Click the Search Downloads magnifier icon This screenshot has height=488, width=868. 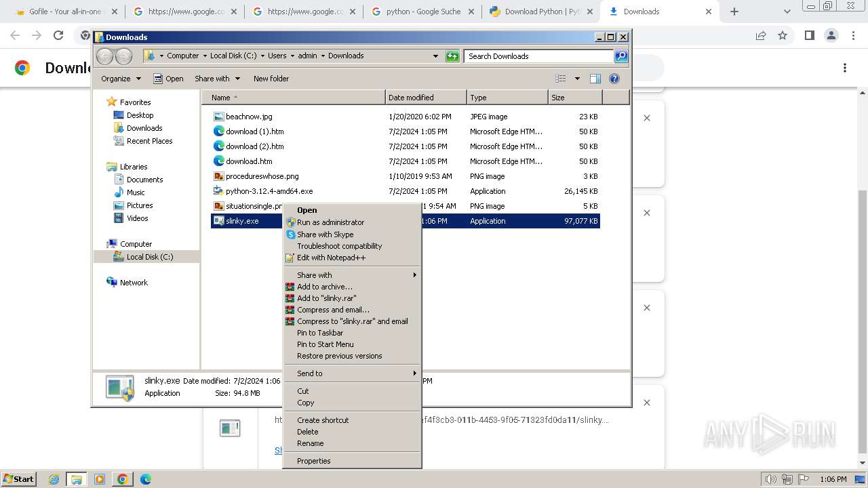(x=620, y=56)
